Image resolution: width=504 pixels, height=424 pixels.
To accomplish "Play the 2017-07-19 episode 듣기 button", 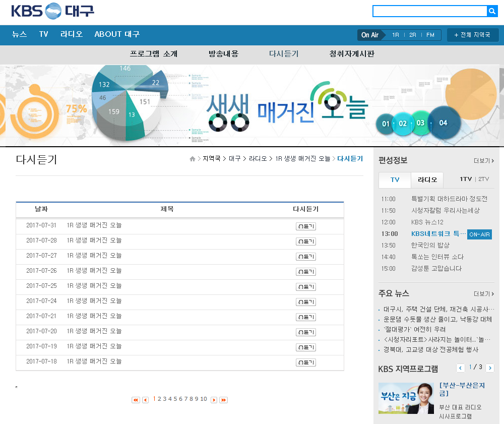I will pos(306,347).
